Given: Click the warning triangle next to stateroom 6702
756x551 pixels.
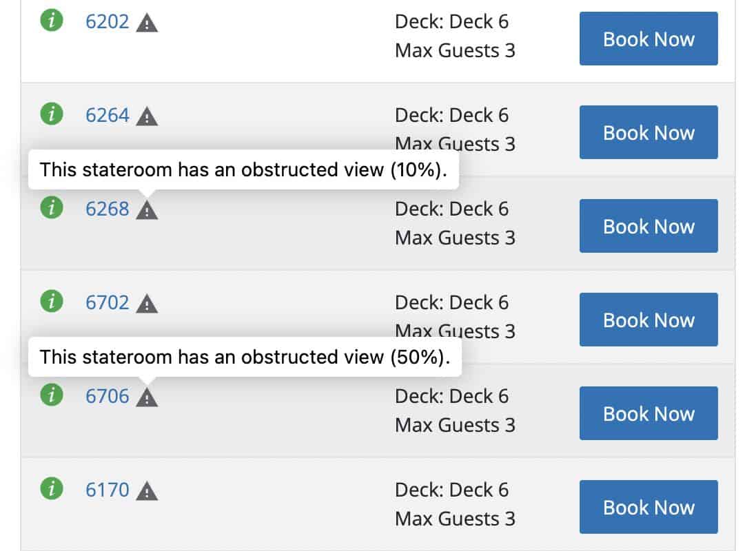Looking at the screenshot, I should (147, 304).
